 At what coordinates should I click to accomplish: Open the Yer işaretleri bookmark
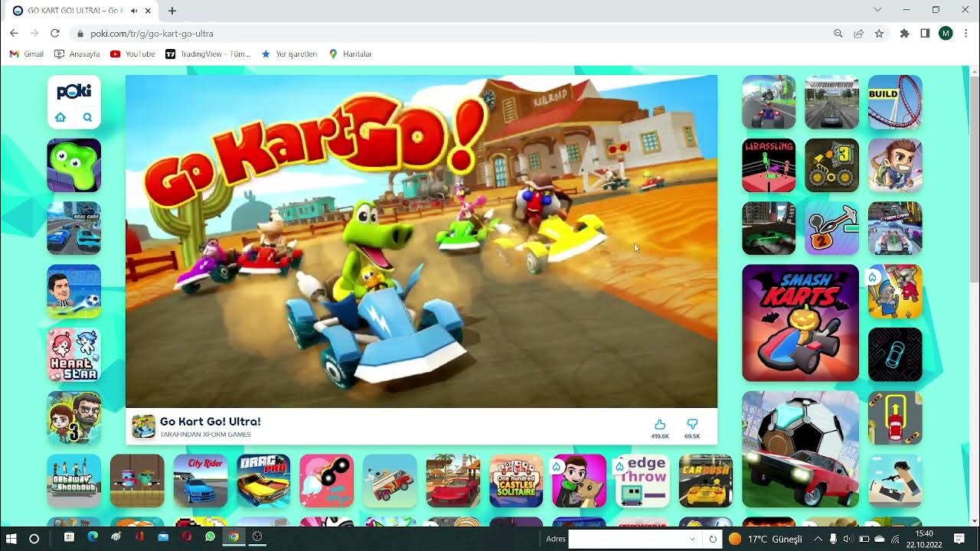pos(289,54)
